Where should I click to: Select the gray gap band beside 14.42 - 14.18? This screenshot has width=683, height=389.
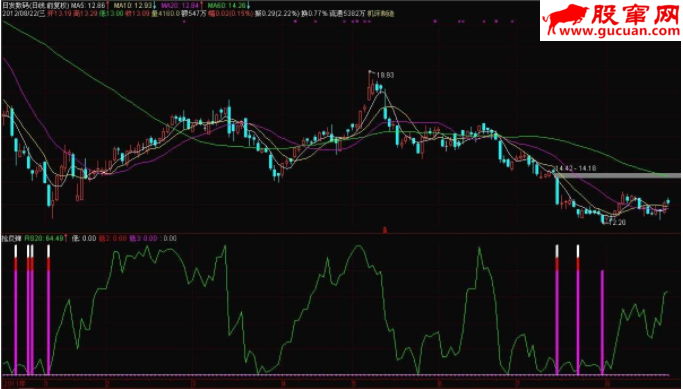coord(618,176)
